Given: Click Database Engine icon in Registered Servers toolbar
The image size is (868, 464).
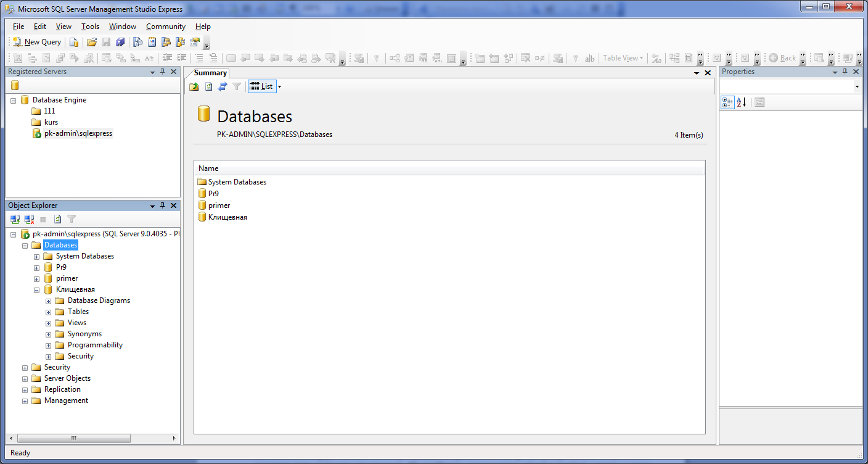Looking at the screenshot, I should pyautogui.click(x=15, y=86).
